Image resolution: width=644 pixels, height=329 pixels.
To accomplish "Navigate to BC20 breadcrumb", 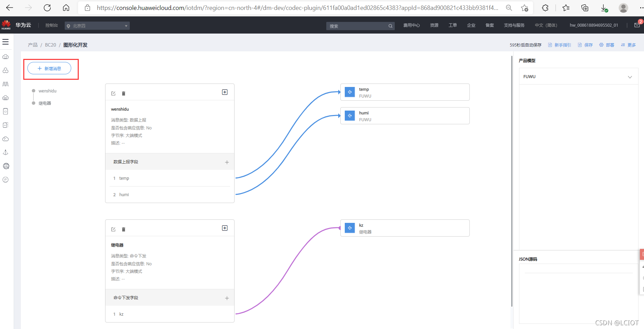I will [50, 45].
